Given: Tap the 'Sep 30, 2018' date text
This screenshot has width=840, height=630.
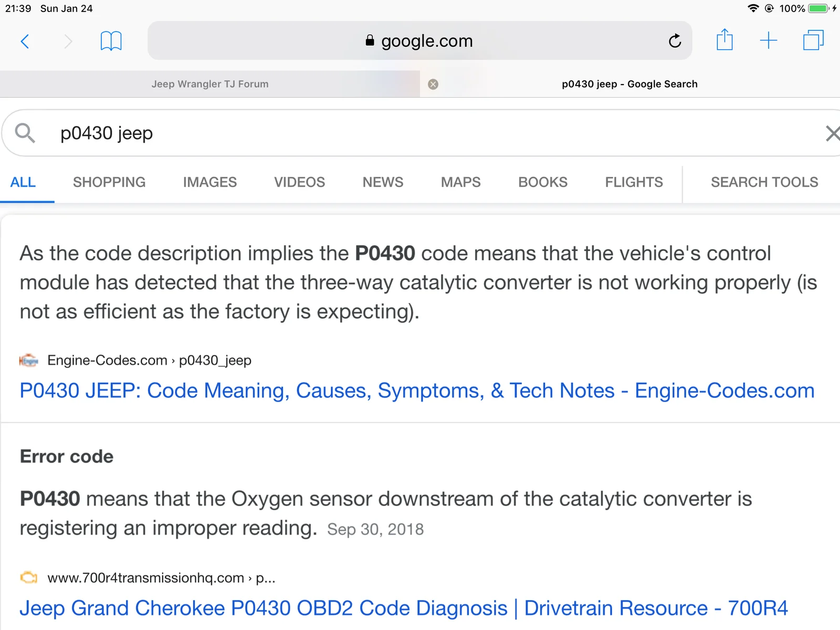Looking at the screenshot, I should click(375, 529).
